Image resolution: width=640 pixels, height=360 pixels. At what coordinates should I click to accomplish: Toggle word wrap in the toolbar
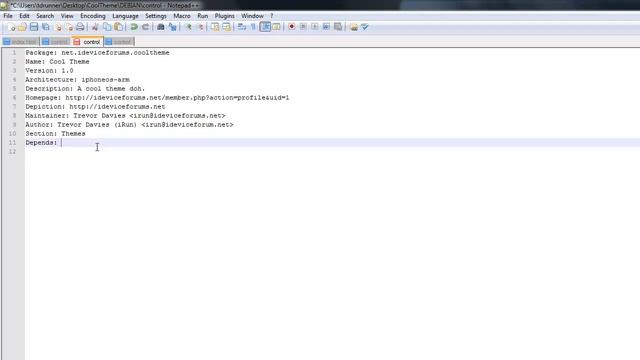(x=242, y=27)
